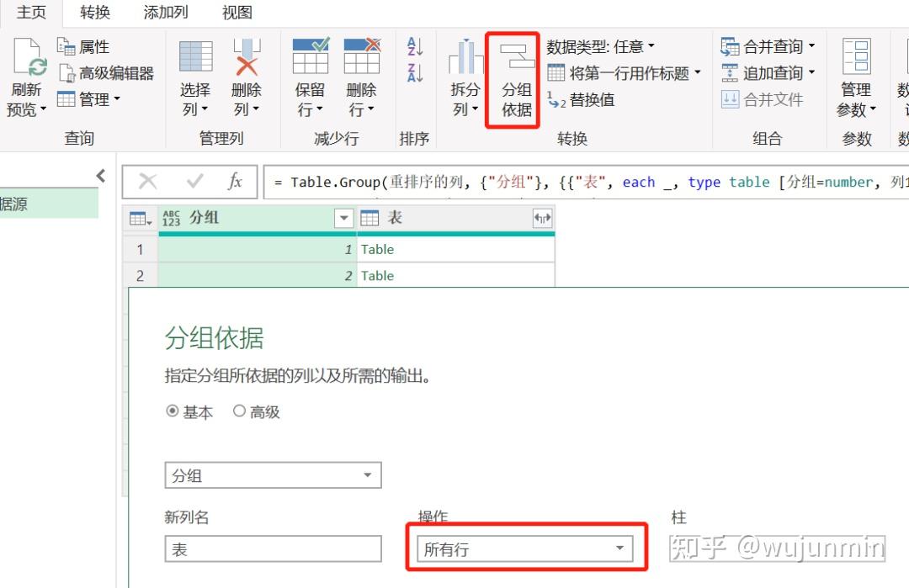The image size is (909, 588).
Task: Open the 操作 dropdown showing 所有行
Action: [x=525, y=548]
